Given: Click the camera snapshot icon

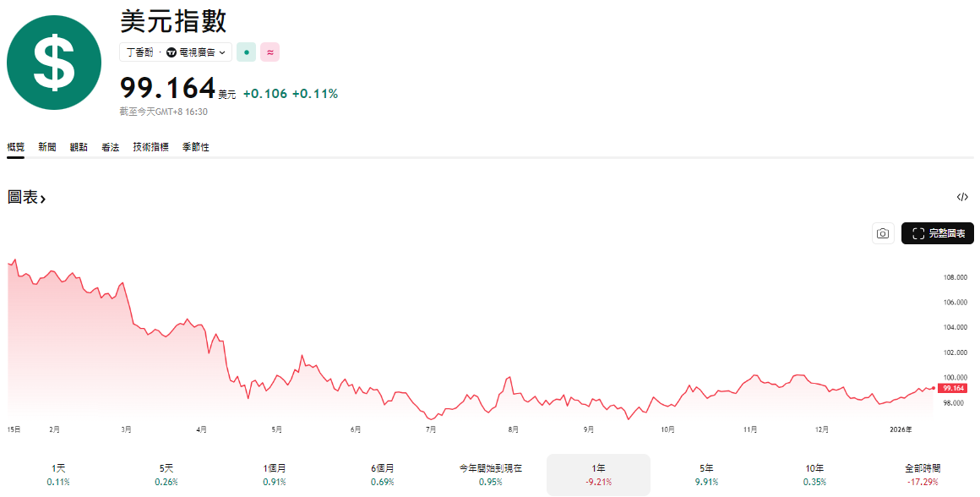Looking at the screenshot, I should [883, 233].
